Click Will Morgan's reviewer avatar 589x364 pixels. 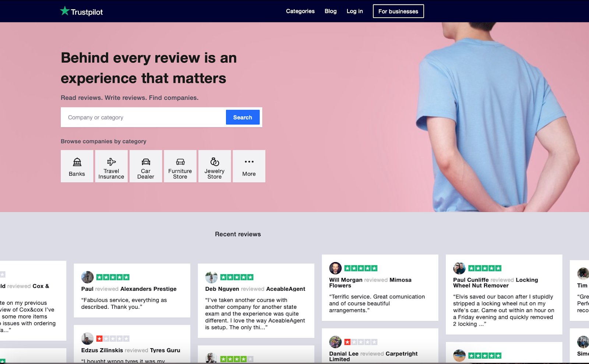coord(335,268)
